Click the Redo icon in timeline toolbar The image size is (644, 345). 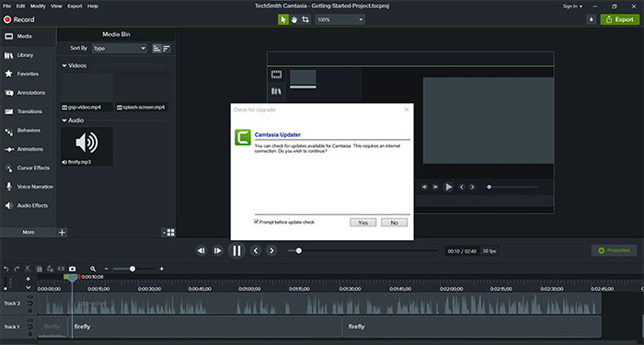(17, 269)
